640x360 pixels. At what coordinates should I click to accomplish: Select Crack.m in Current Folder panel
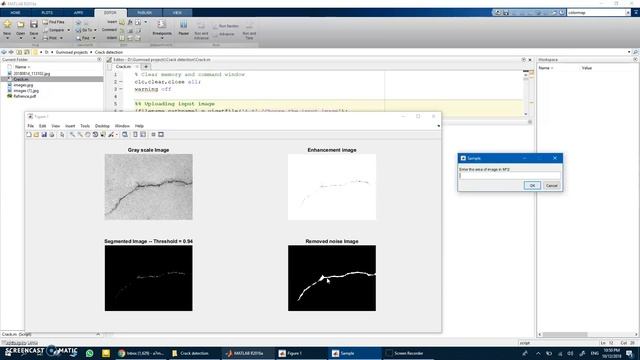51,79
